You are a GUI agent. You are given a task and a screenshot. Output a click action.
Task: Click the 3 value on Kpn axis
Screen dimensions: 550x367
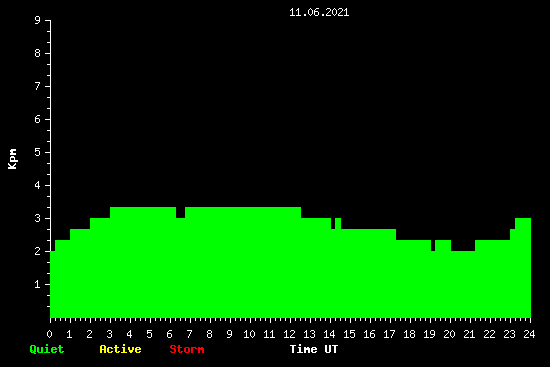point(37,218)
